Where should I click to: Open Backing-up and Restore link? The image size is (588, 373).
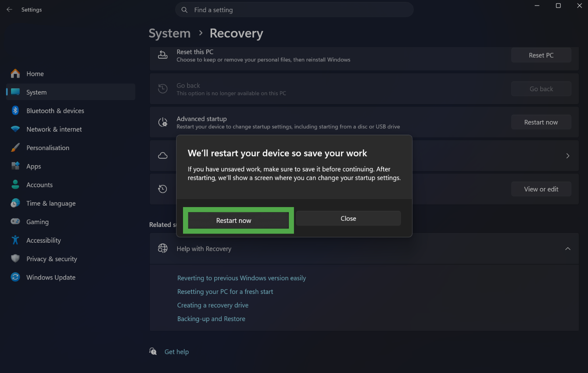click(x=211, y=319)
